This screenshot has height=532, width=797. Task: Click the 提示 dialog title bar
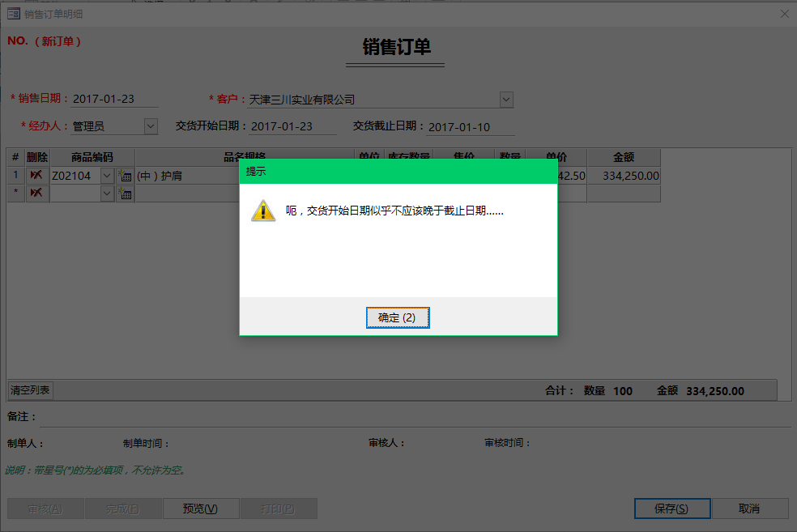pos(398,171)
